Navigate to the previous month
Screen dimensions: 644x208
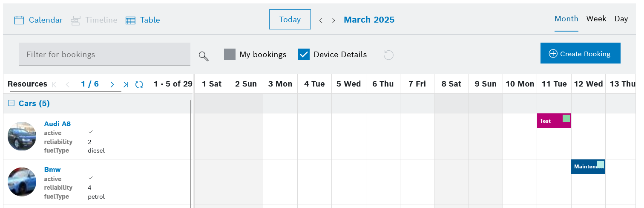(x=321, y=20)
